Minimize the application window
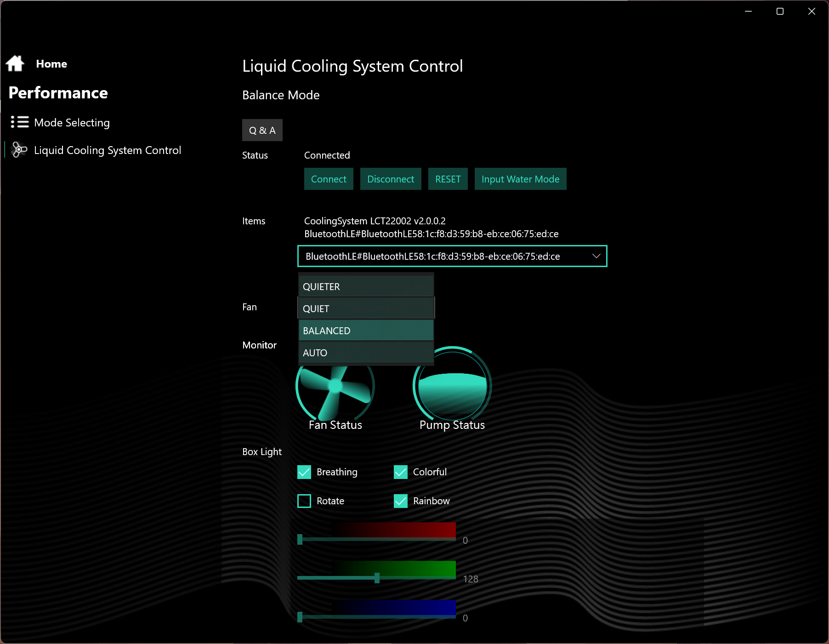Screen dimensions: 829x644 coord(748,11)
